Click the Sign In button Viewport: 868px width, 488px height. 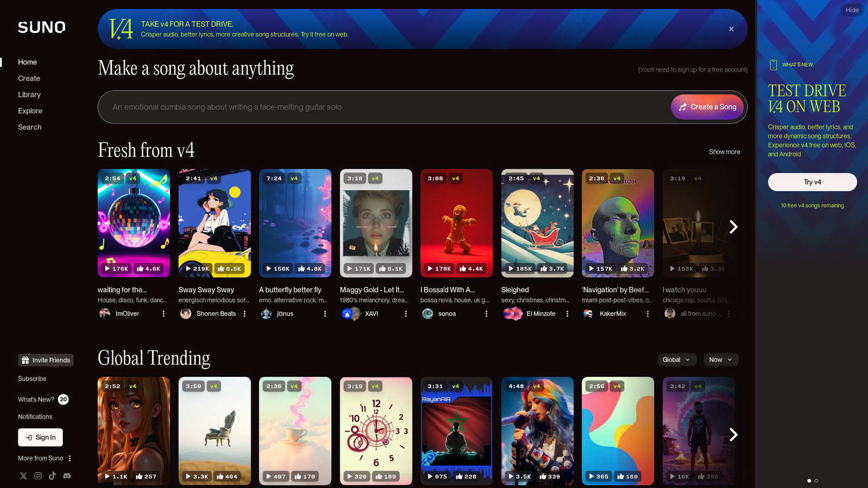(40, 438)
